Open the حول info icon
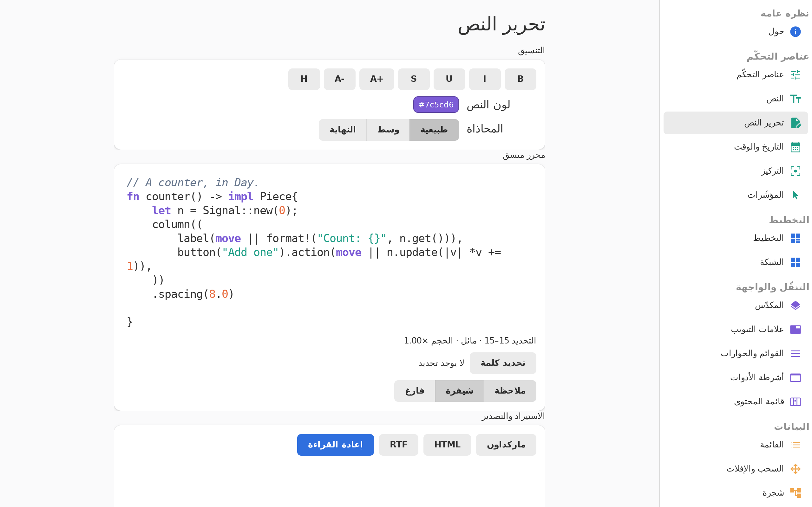 tap(795, 32)
